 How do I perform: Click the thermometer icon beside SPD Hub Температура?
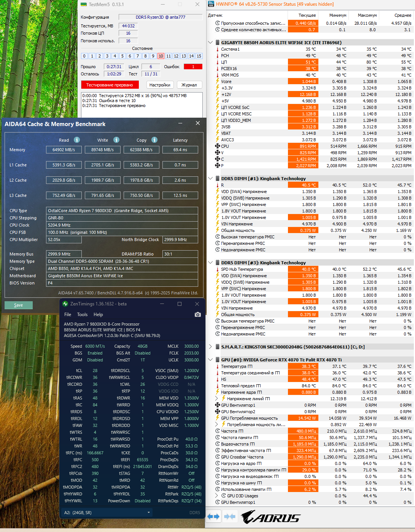click(218, 269)
